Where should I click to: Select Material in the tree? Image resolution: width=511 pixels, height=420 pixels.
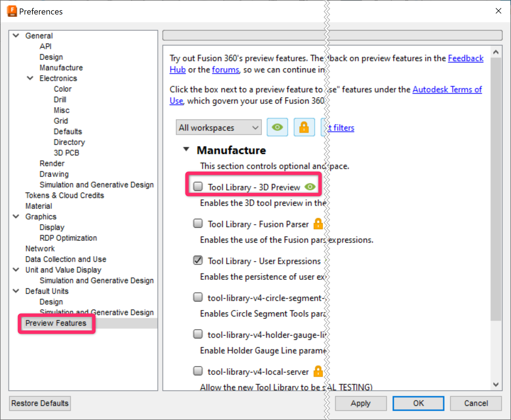pyautogui.click(x=39, y=206)
